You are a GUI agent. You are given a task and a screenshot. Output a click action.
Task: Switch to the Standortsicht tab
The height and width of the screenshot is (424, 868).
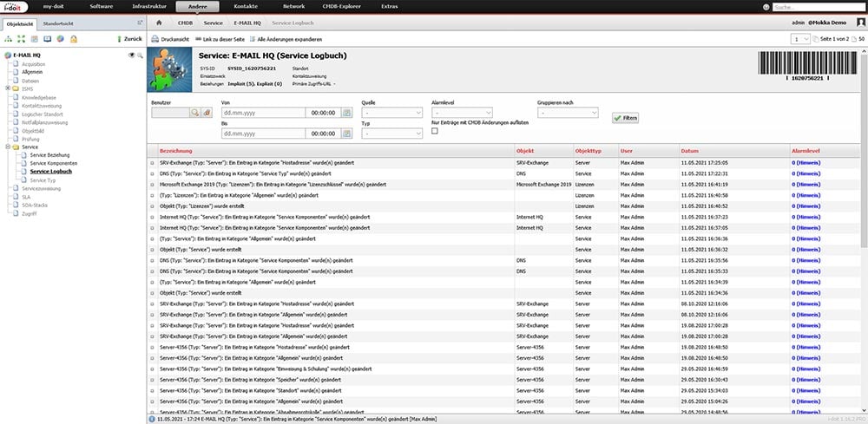(x=58, y=23)
